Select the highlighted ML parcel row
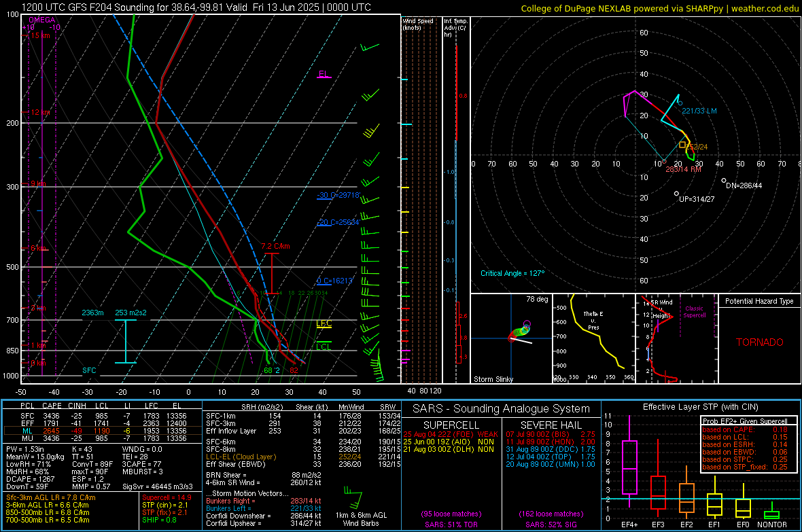Screen dimensions: 802x532 click(x=102, y=431)
